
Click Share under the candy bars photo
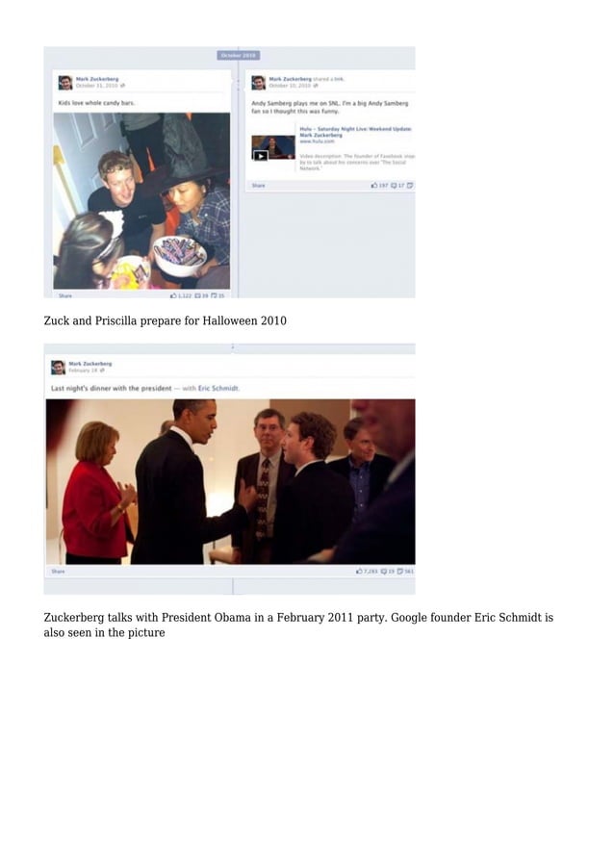pos(65,295)
